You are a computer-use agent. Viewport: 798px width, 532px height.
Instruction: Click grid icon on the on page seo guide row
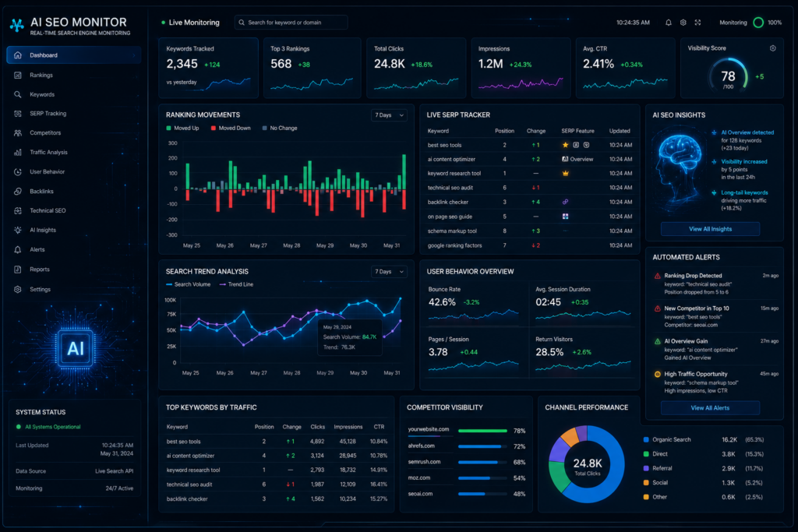click(x=565, y=217)
